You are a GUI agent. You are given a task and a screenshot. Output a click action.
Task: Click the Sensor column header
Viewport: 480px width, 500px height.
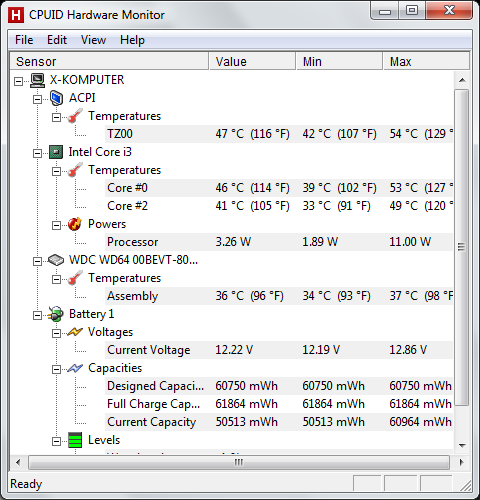point(109,61)
